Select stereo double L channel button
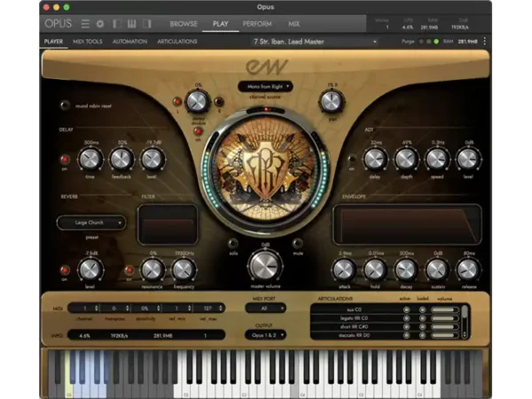 point(177,101)
